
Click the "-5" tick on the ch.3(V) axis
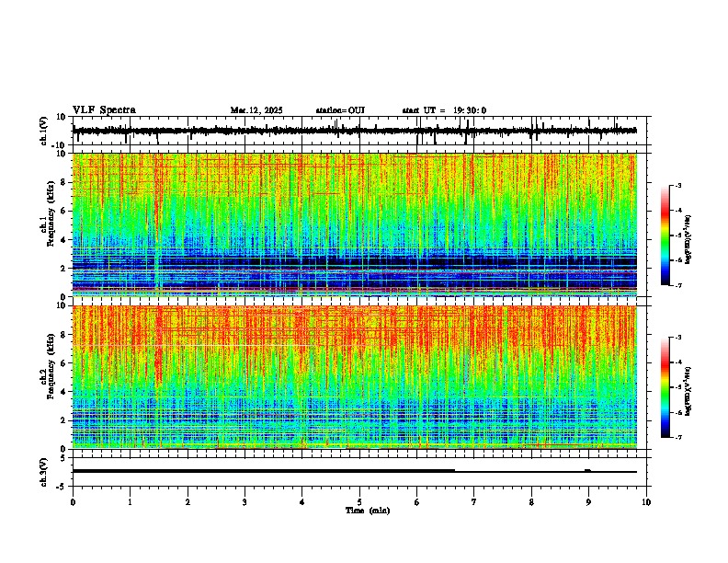(x=62, y=487)
